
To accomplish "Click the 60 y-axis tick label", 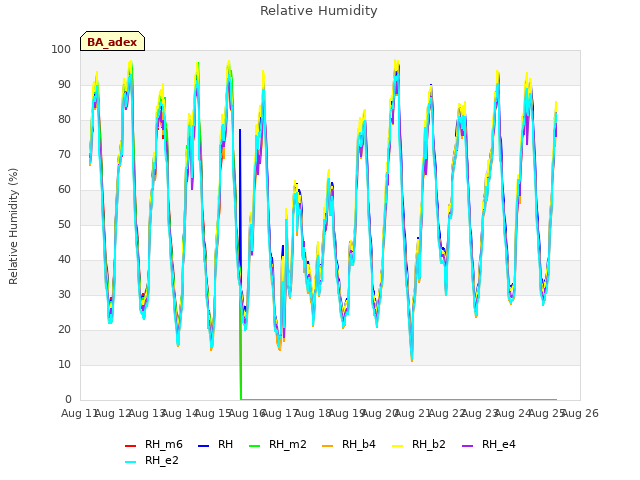I will tap(64, 189).
